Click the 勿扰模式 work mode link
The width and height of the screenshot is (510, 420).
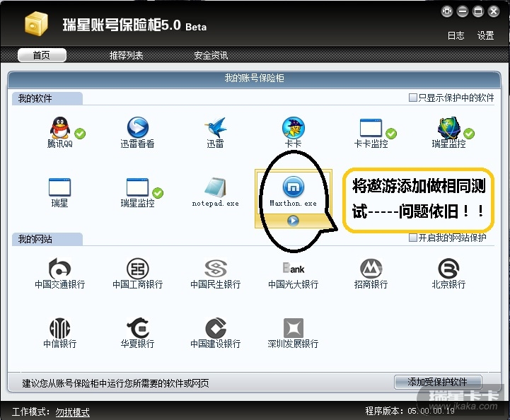pyautogui.click(x=73, y=412)
